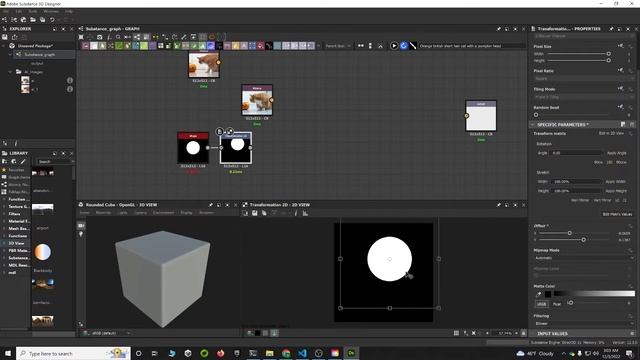Open Firefox from the taskbar
Image resolution: width=640 pixels, height=360 pixels.
point(220,353)
